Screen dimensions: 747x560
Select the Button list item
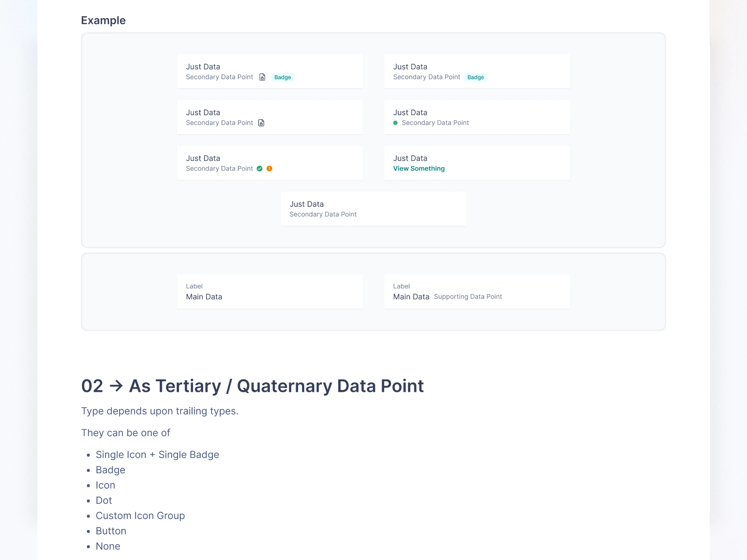click(111, 531)
